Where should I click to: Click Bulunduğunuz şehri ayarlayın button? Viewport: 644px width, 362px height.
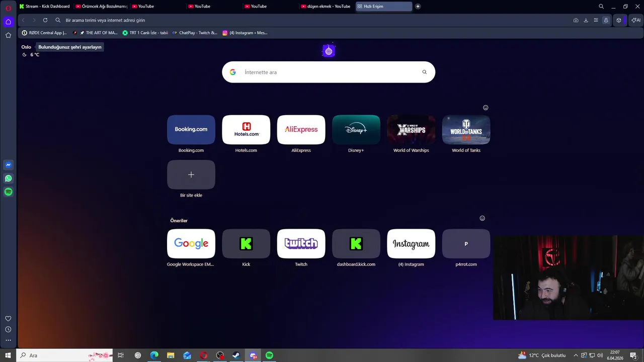[x=70, y=47]
